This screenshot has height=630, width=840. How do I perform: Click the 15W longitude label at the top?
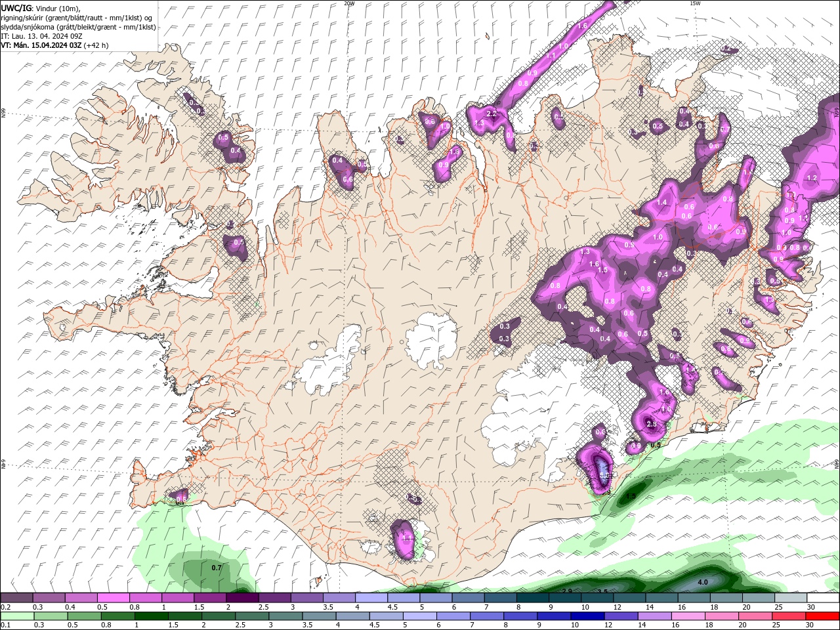click(x=695, y=3)
